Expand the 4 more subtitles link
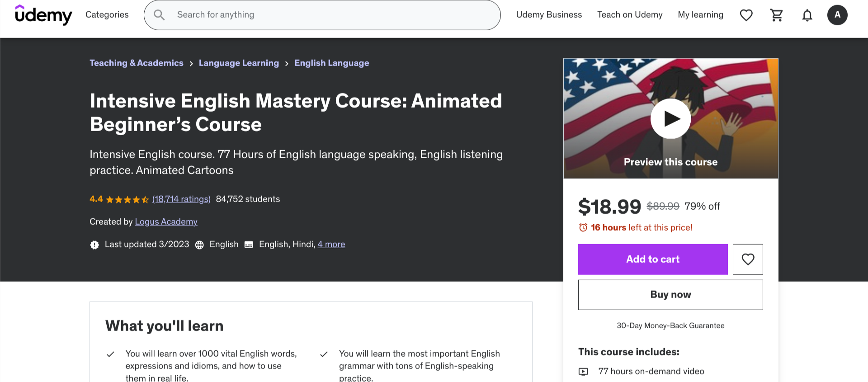868x382 pixels. click(x=331, y=245)
